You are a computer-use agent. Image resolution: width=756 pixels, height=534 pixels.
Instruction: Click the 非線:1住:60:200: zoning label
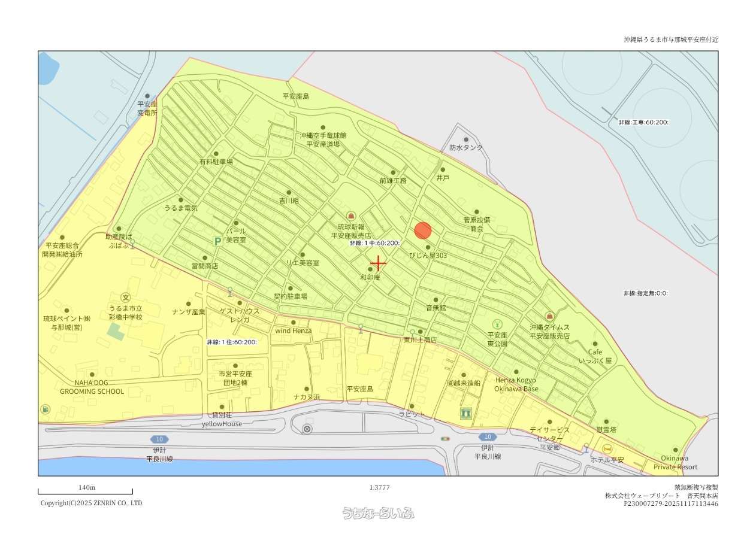232,342
